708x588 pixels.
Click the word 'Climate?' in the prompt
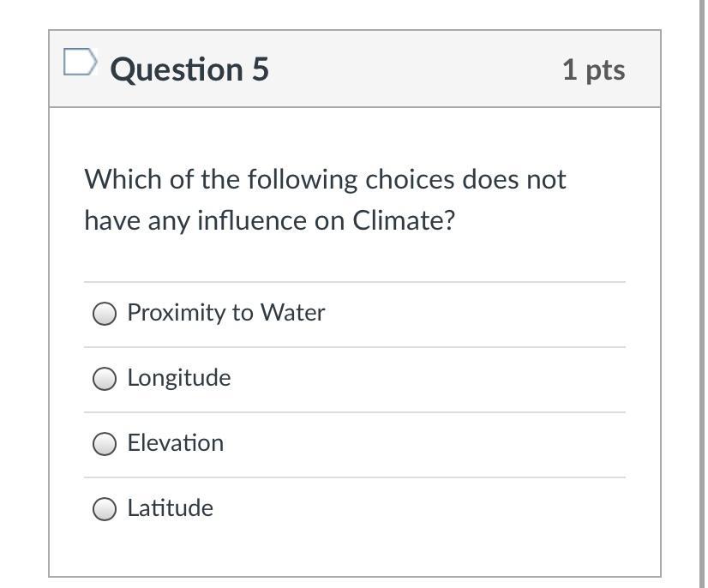point(404,221)
